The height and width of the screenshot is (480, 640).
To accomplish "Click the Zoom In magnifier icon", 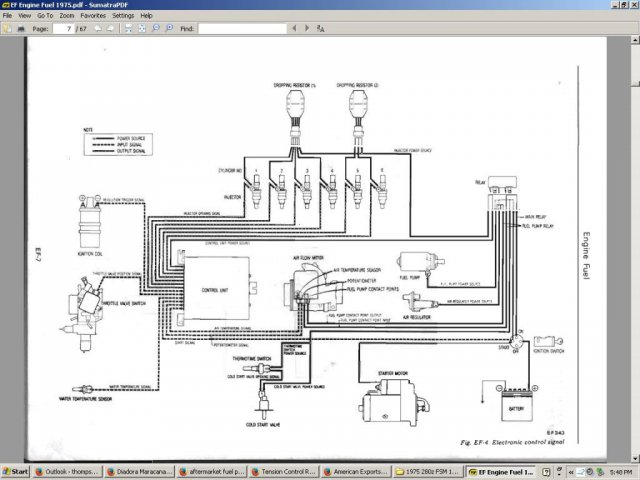I will (x=169, y=29).
